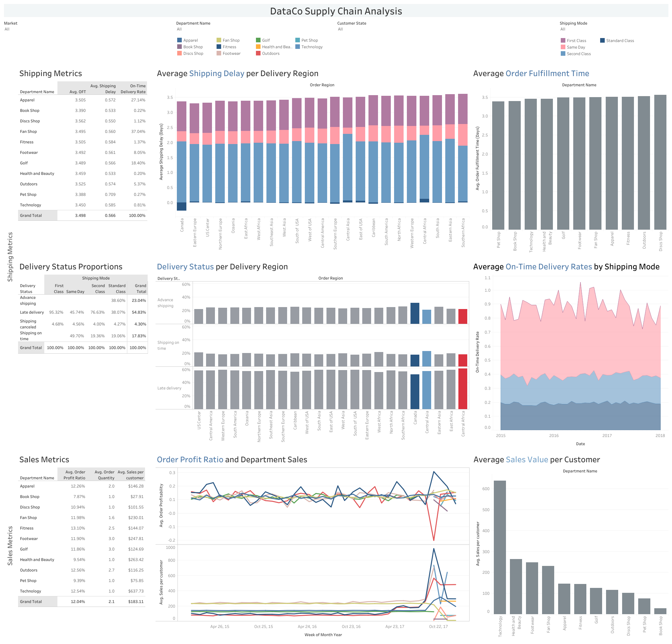Click Canada bar in Advance shipping row

[415, 313]
